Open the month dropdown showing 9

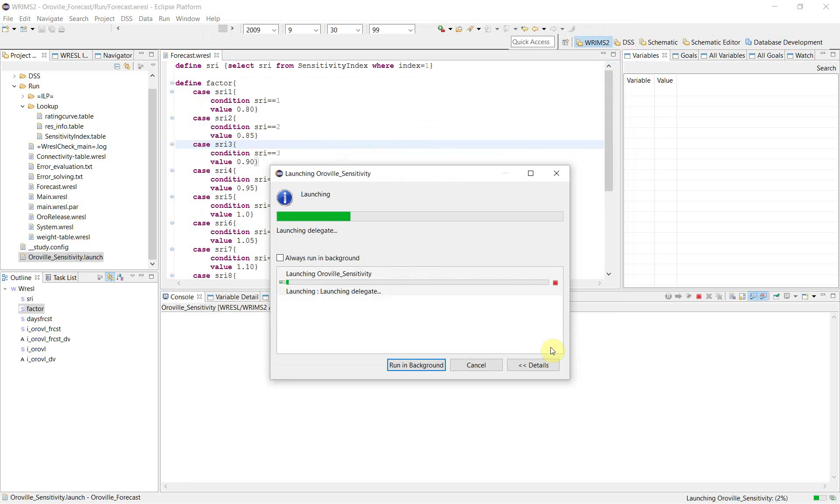pyautogui.click(x=316, y=30)
